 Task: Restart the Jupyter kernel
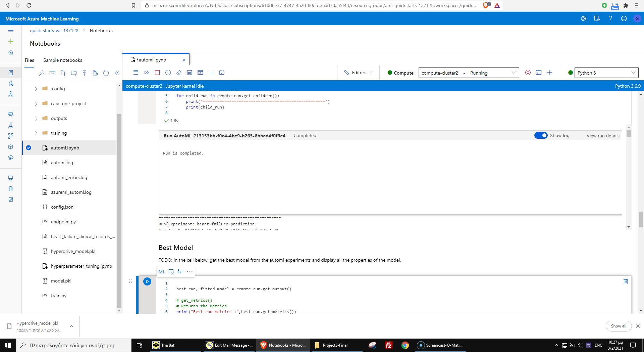(168, 73)
